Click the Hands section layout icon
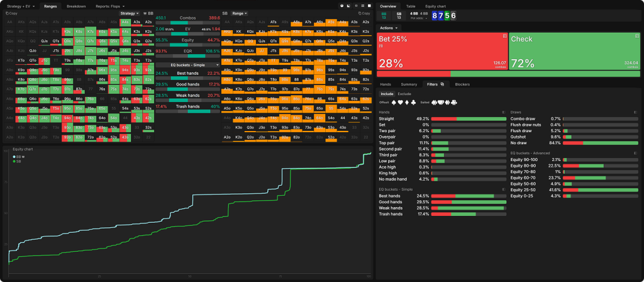644x282 pixels. click(504, 112)
